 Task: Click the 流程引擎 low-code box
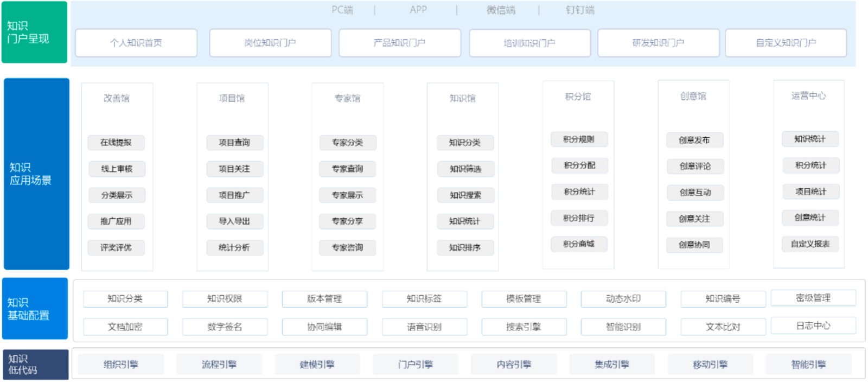pyautogui.click(x=219, y=364)
